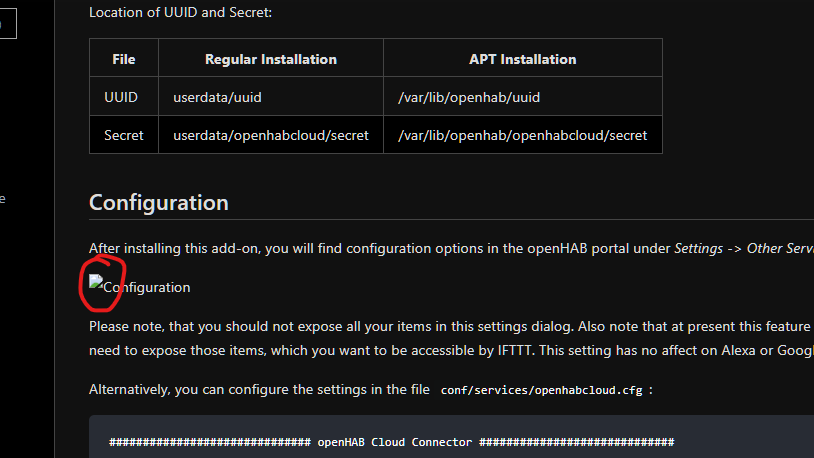Click the Regular Installation column header

click(270, 59)
